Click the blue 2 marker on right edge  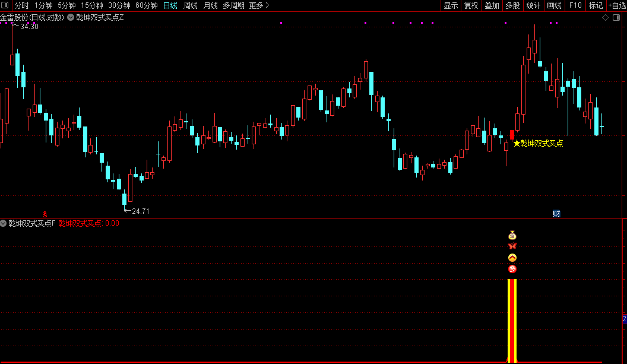click(x=625, y=319)
